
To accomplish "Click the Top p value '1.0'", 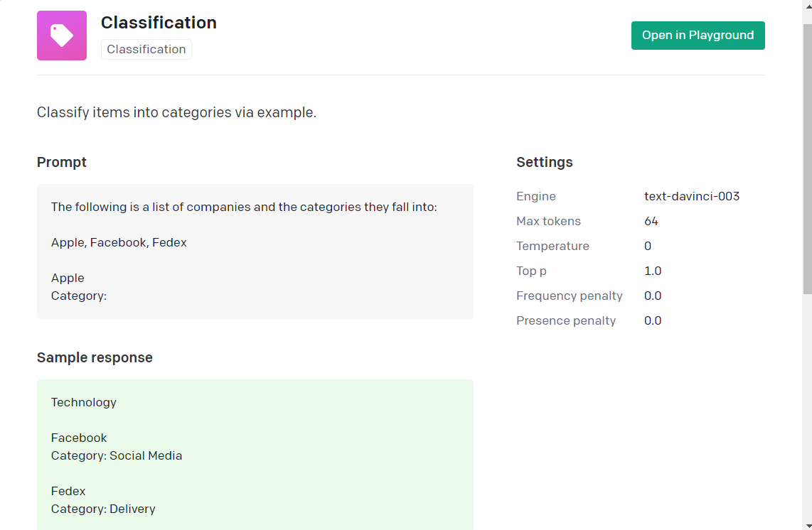I will (653, 271).
